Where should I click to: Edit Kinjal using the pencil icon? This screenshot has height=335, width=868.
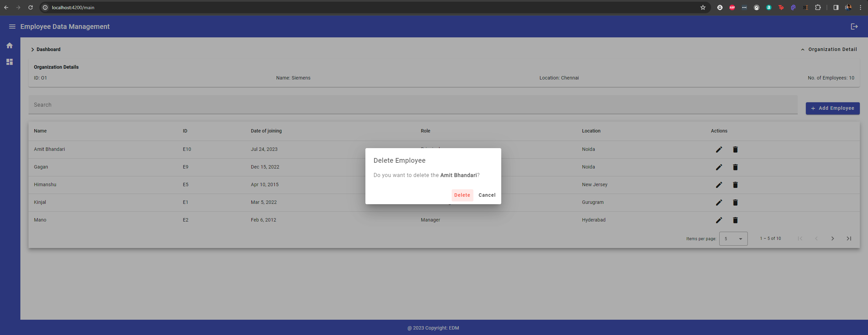tap(719, 202)
